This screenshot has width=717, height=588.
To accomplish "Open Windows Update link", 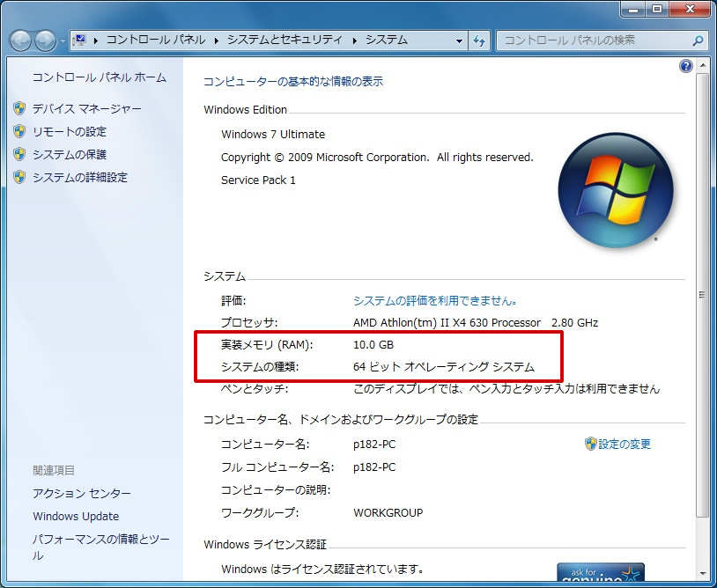I will tap(76, 517).
